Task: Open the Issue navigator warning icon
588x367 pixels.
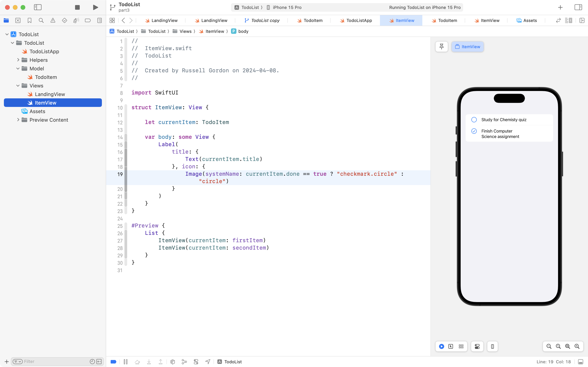Action: 53,20
